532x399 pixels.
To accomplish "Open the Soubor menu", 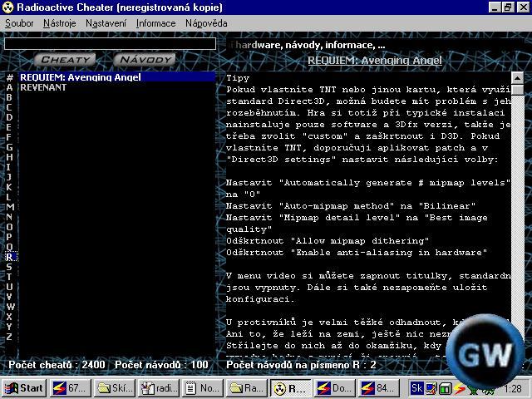I will [x=19, y=23].
